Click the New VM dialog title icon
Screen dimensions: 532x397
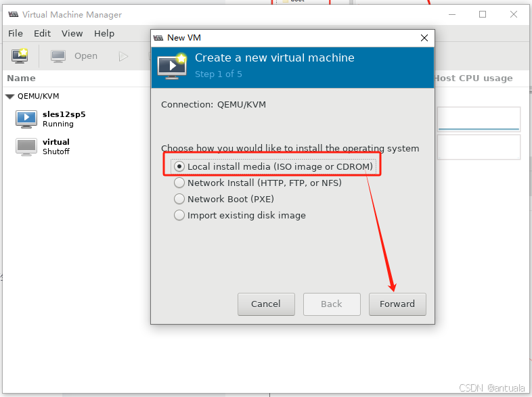coord(158,38)
